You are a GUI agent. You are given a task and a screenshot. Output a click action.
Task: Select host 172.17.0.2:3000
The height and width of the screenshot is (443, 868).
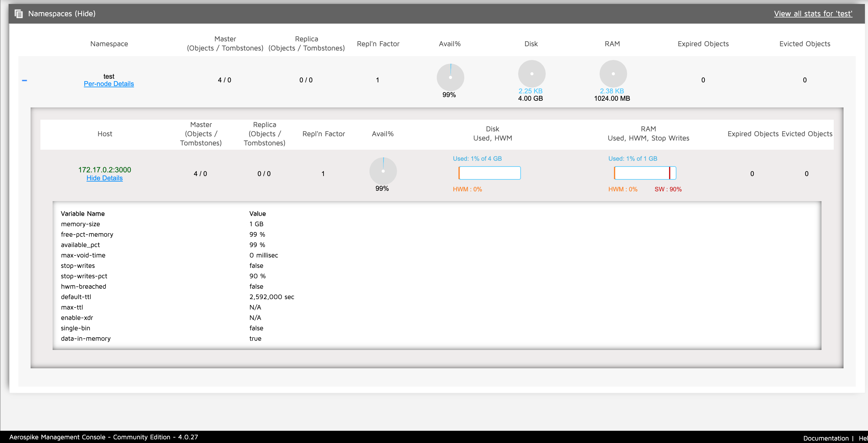tap(104, 170)
